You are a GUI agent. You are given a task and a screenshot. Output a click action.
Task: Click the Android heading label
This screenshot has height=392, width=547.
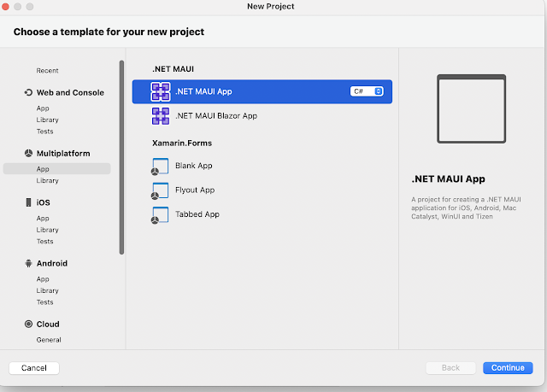coord(51,263)
